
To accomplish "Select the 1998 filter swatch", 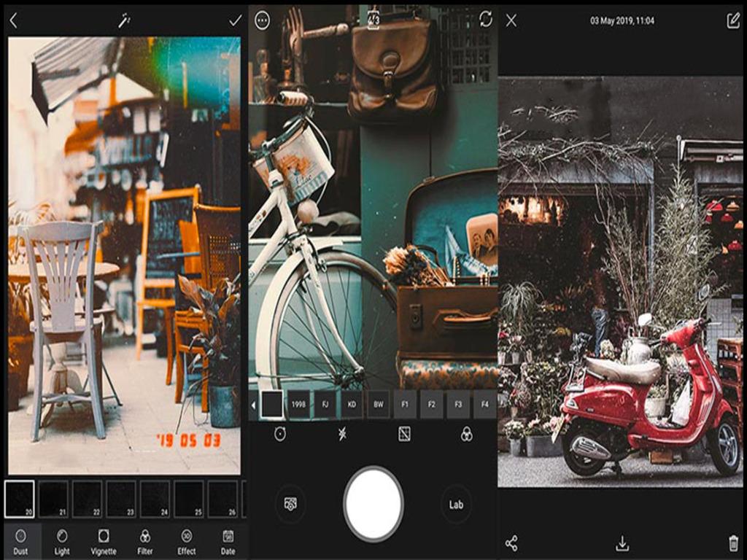I will click(298, 405).
